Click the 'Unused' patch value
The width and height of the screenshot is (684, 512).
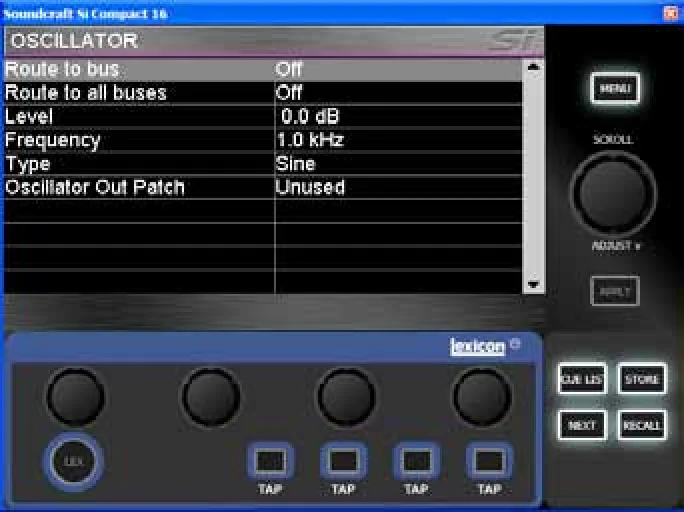coord(310,188)
